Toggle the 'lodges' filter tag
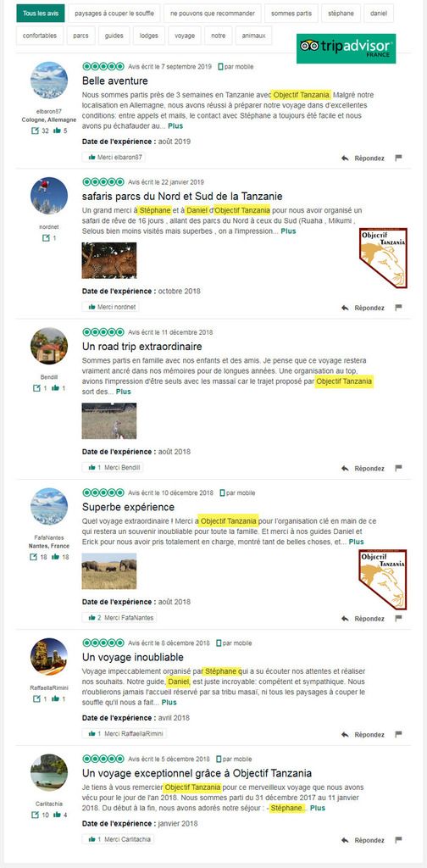Viewport: 427px width, 868px height. (149, 36)
